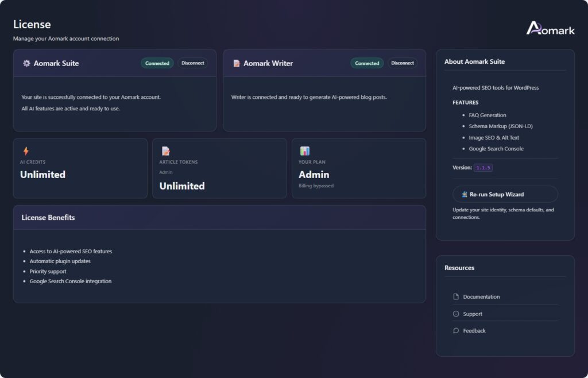Click the Support info icon
588x378 pixels.
pyautogui.click(x=455, y=314)
